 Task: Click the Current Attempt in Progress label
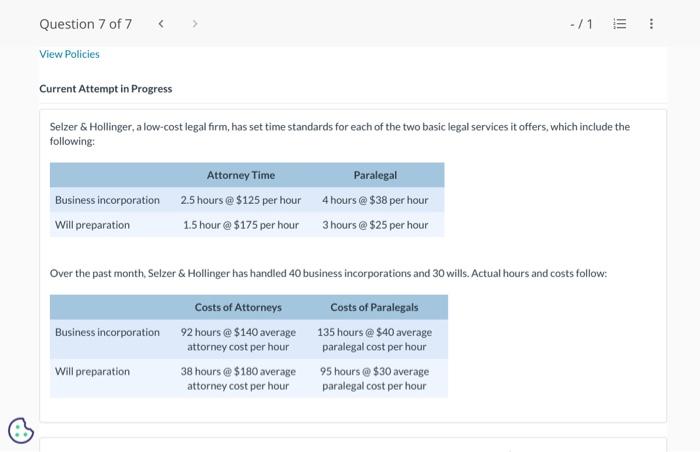pyautogui.click(x=106, y=89)
